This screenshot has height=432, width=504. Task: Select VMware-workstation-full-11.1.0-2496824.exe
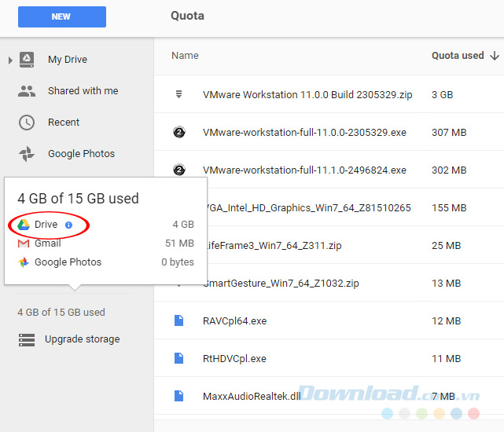pyautogui.click(x=304, y=170)
